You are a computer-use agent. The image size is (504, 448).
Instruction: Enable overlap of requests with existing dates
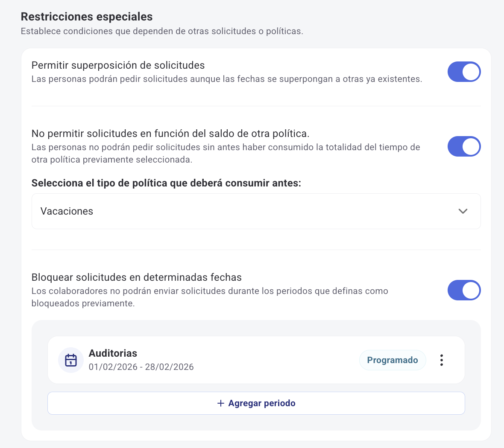pos(464,72)
